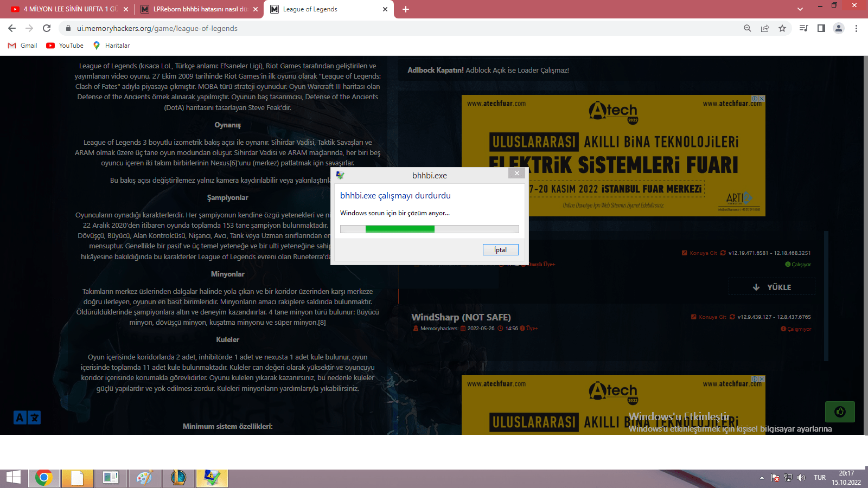Screen dimensions: 868x488
Task: Click the forward navigation arrow
Action: [29, 28]
